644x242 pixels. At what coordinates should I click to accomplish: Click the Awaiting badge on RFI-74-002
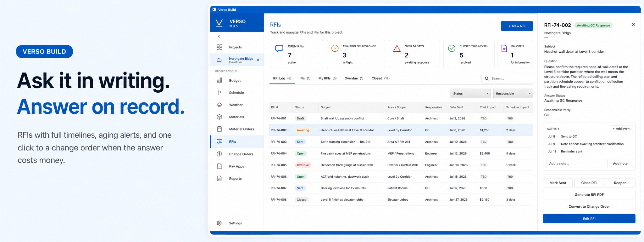tap(303, 130)
